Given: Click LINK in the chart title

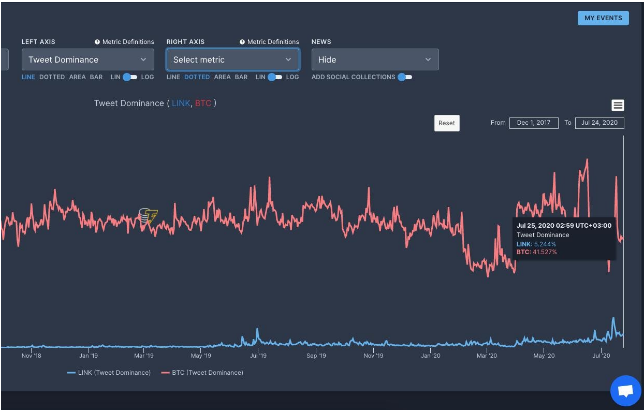Looking at the screenshot, I should 181,103.
